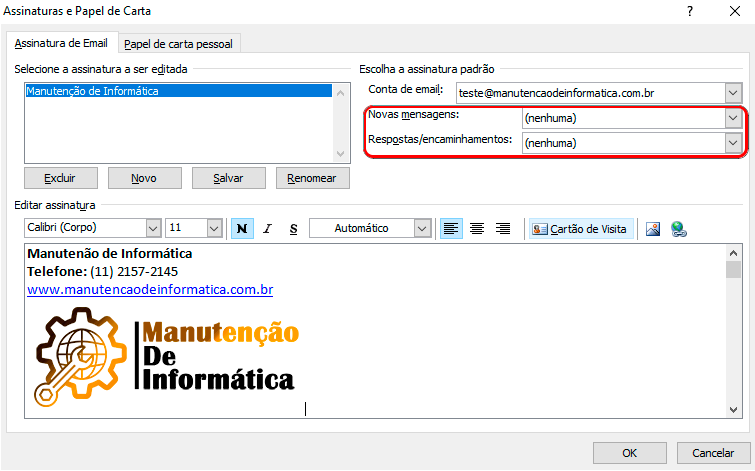The height and width of the screenshot is (471, 755).
Task: Click the Novo button
Action: 144,178
